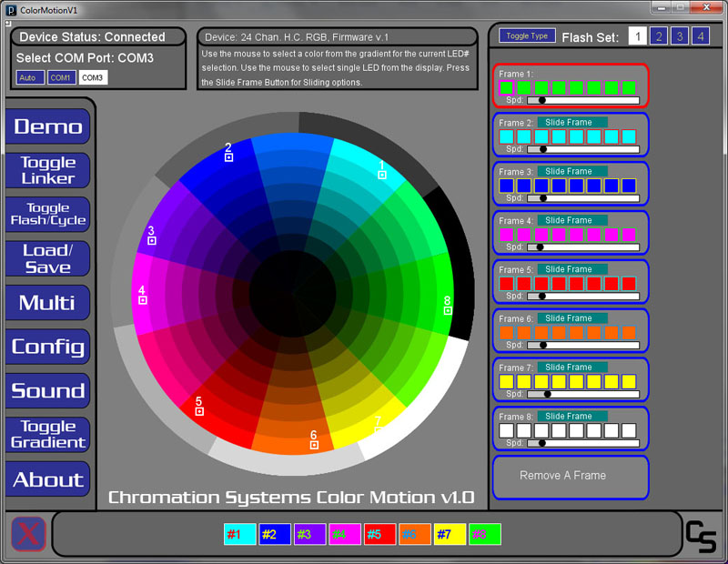Image resolution: width=728 pixels, height=564 pixels.
Task: Open the About screen
Action: pos(48,479)
